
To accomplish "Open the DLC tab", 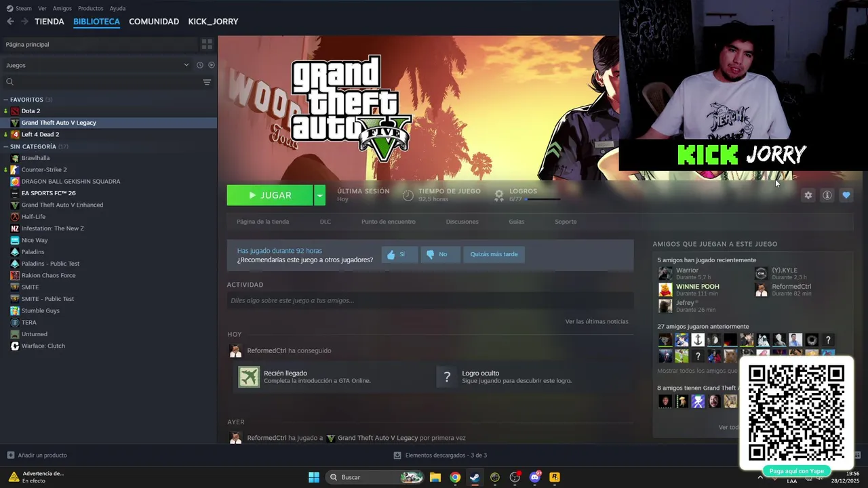I will [325, 222].
